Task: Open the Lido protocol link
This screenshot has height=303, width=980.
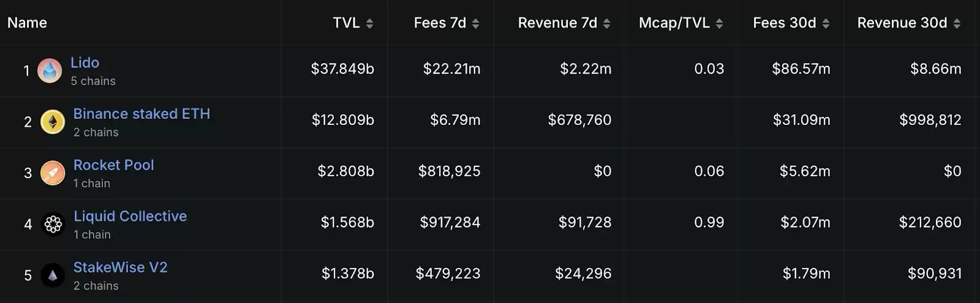Action: point(85,62)
